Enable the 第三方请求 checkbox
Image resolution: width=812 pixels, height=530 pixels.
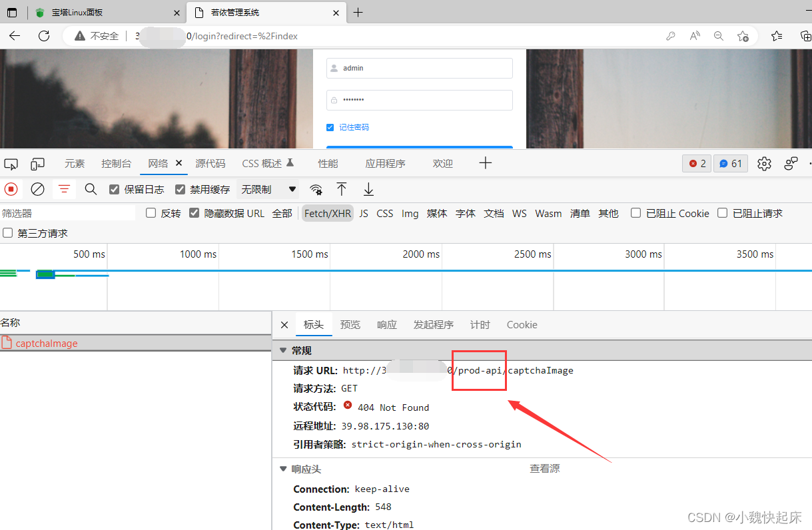coord(7,233)
